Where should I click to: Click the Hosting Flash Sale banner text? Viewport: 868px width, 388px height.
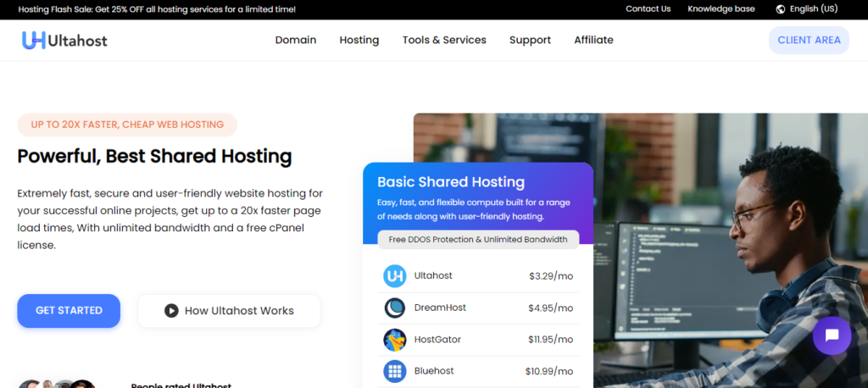click(x=157, y=9)
